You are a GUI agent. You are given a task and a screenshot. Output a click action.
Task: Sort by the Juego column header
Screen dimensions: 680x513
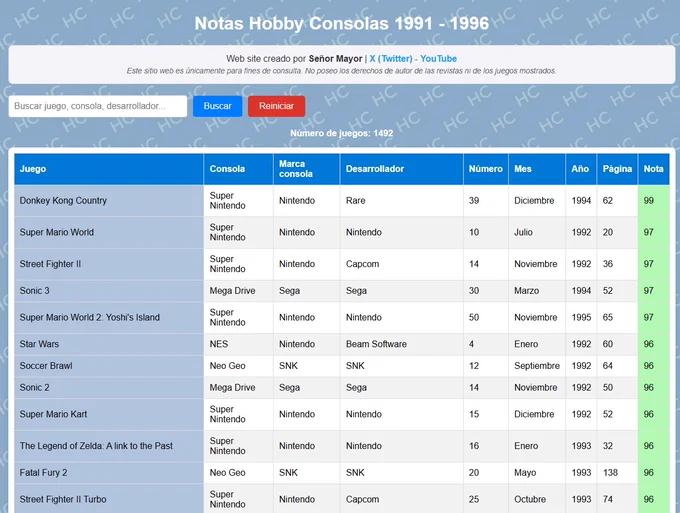109,169
